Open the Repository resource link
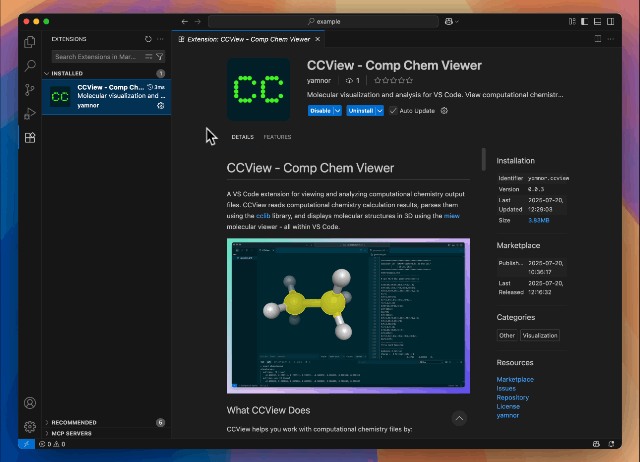640x462 pixels. point(513,398)
